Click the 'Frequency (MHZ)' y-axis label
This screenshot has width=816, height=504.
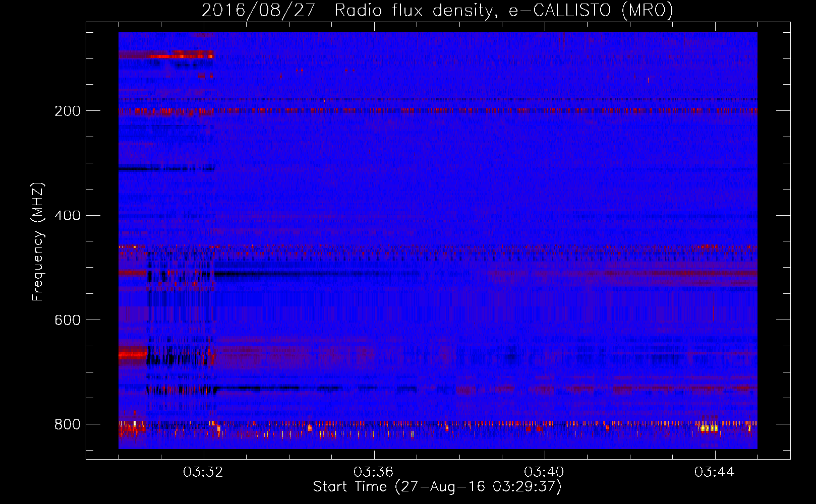click(38, 242)
